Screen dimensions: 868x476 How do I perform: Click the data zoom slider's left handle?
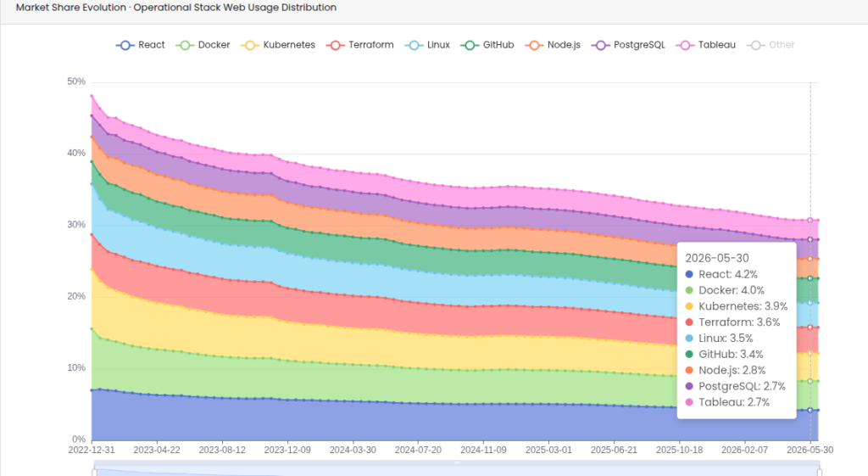(x=94, y=472)
